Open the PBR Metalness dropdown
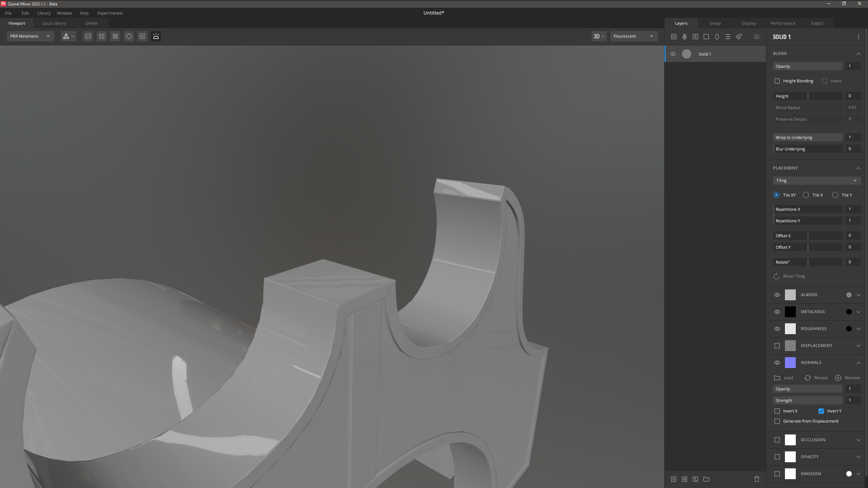 pos(30,36)
